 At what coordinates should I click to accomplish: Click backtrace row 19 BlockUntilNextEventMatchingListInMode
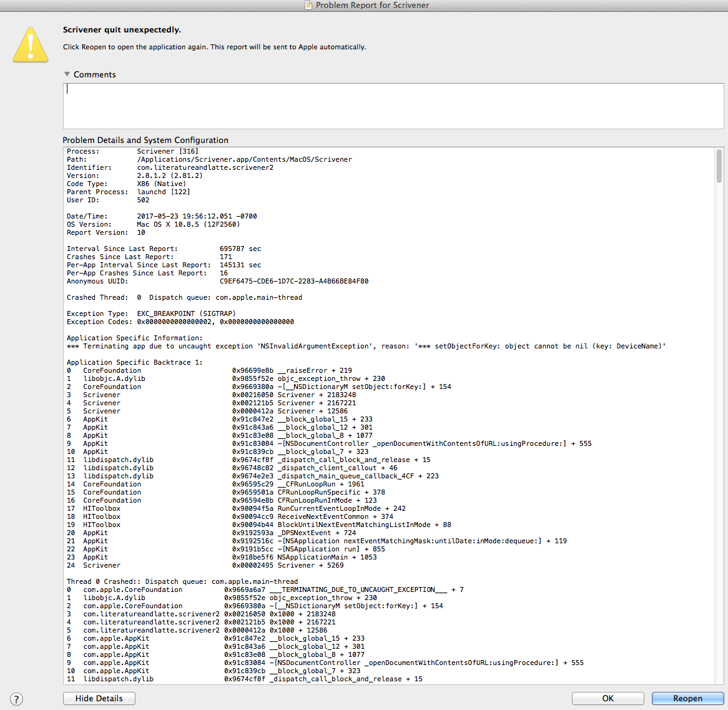pos(259,525)
